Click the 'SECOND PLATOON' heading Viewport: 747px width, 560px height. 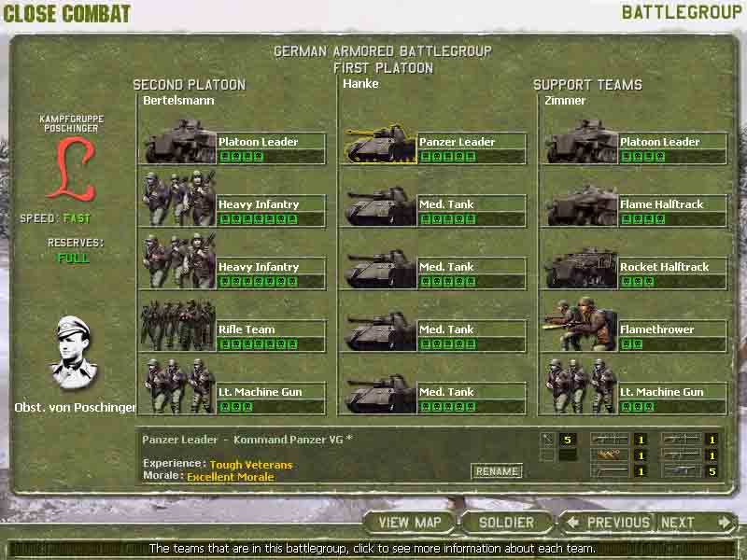click(190, 85)
